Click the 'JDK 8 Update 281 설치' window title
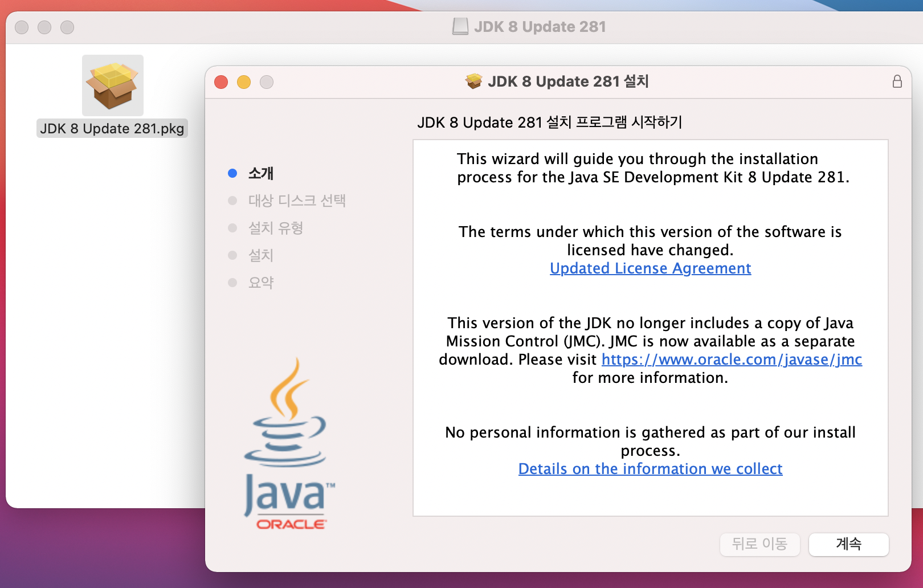 [x=568, y=81]
